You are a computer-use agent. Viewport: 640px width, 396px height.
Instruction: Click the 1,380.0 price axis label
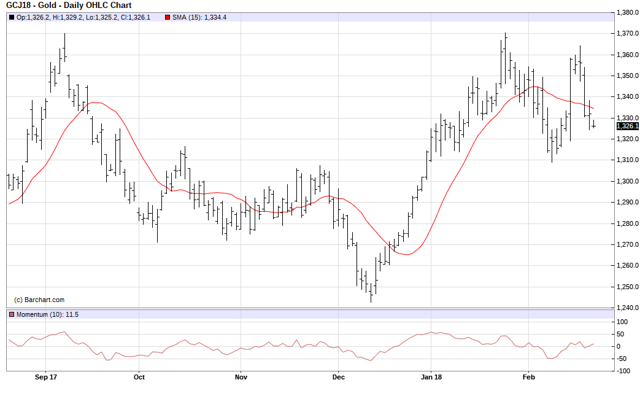[628, 12]
